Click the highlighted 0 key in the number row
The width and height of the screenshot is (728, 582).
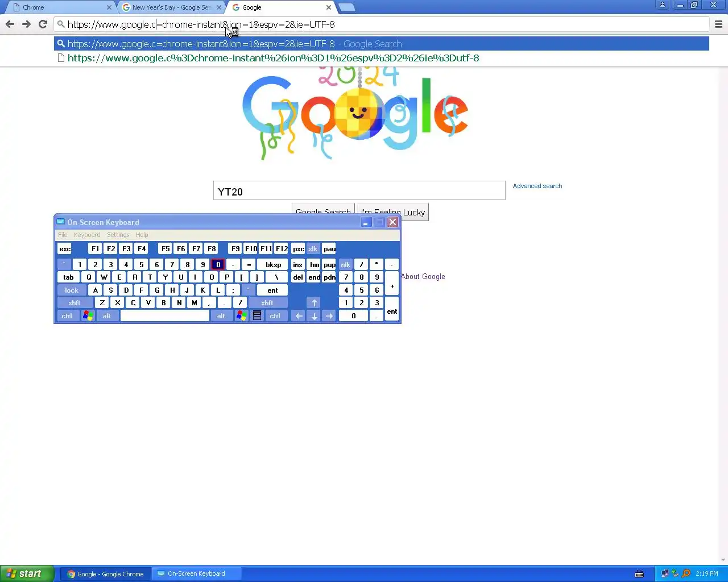click(218, 264)
